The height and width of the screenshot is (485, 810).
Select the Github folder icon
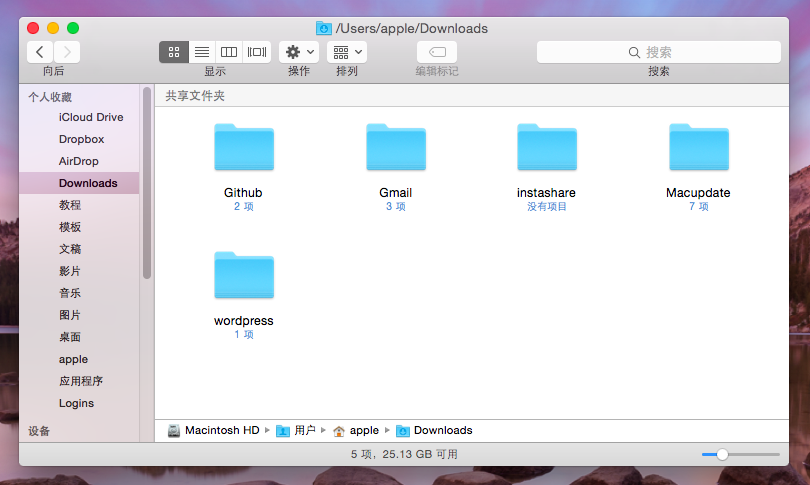tap(244, 147)
